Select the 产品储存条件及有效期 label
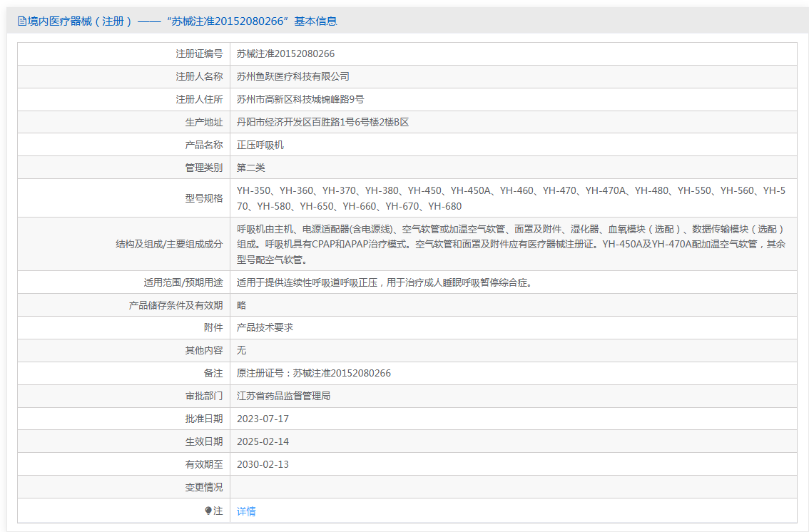The height and width of the screenshot is (532, 809). (x=175, y=305)
